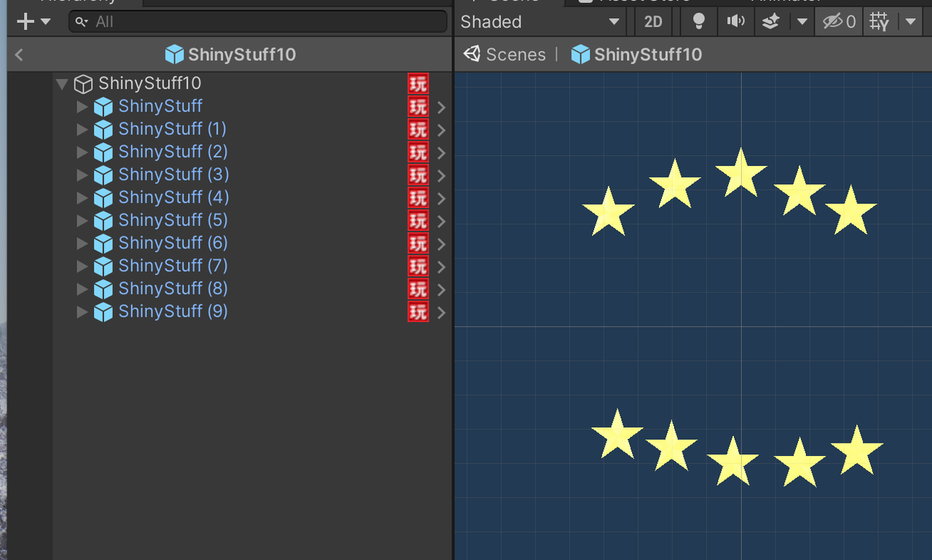Image resolution: width=932 pixels, height=560 pixels.
Task: Click the red badge icon on ShinyStuff (5)
Action: click(x=418, y=221)
